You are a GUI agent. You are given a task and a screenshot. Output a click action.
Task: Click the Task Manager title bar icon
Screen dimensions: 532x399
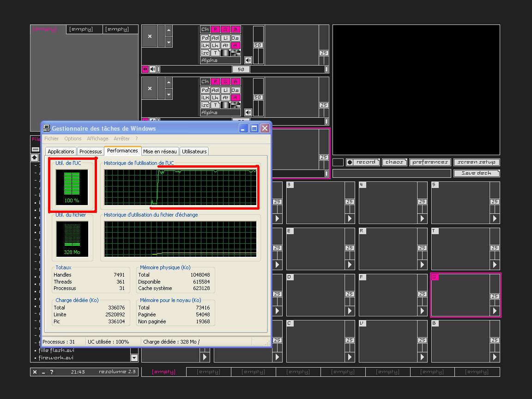coord(47,128)
